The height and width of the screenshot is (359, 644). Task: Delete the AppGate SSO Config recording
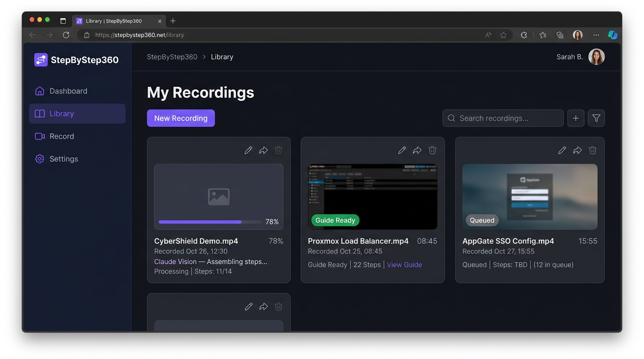click(593, 150)
